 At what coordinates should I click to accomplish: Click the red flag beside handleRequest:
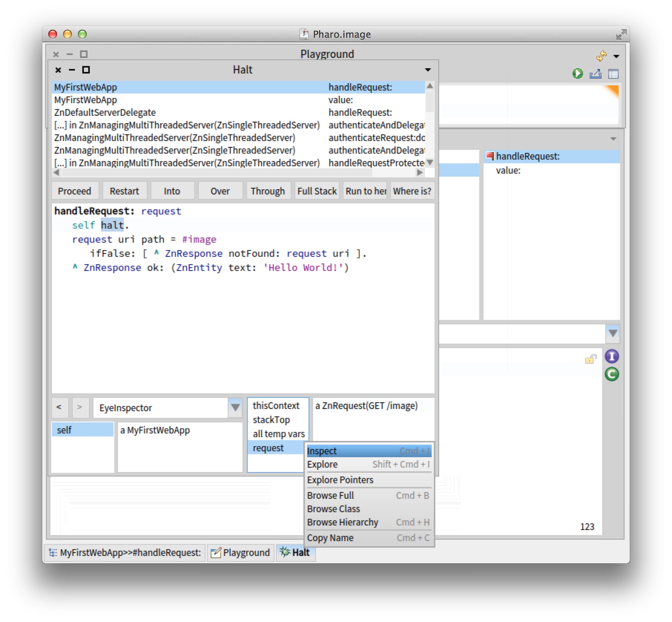490,156
